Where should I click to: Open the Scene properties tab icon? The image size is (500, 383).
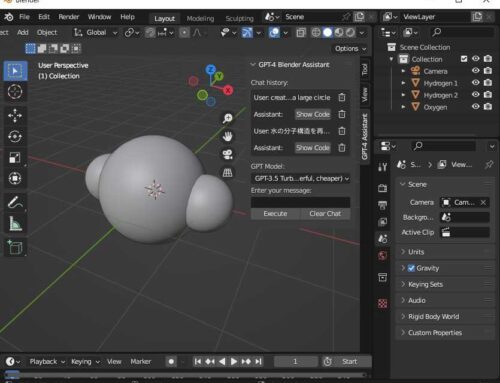point(383,239)
